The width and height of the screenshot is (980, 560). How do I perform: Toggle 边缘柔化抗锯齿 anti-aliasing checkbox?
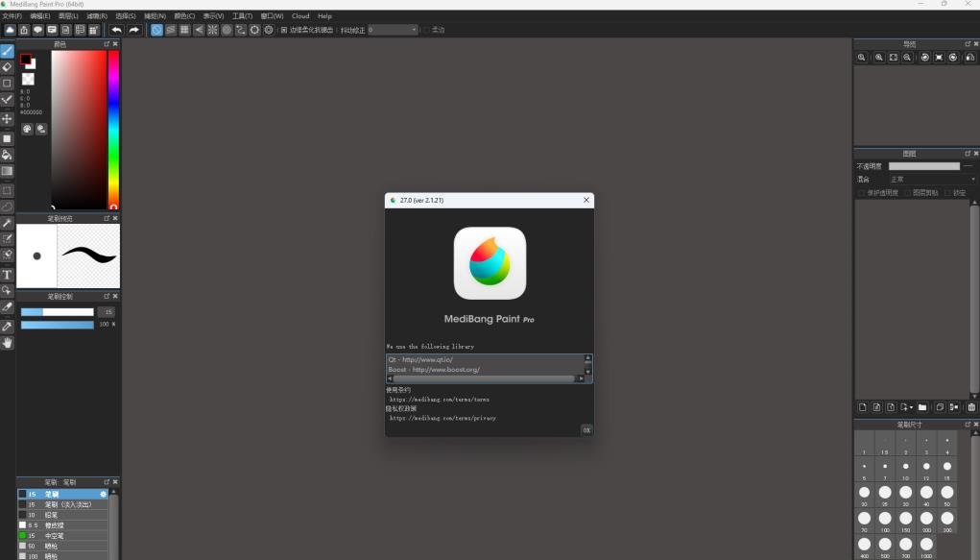pos(284,30)
